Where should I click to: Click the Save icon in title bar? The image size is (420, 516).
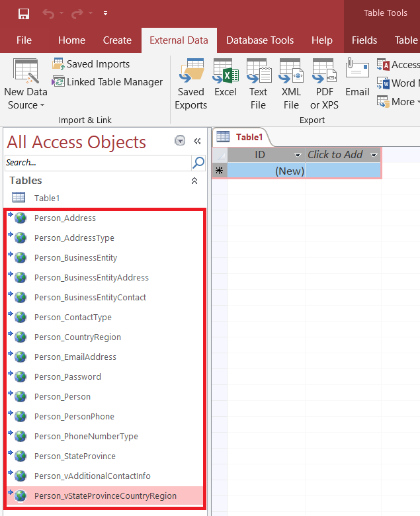[24, 13]
